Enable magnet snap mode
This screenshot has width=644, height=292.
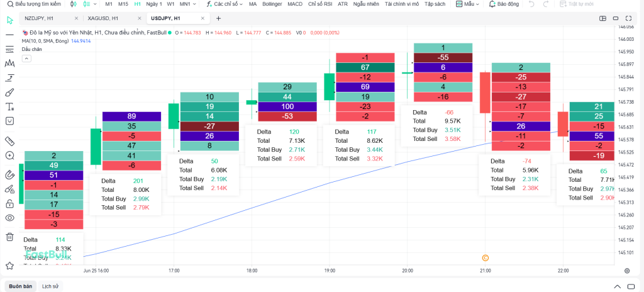pos(9,174)
